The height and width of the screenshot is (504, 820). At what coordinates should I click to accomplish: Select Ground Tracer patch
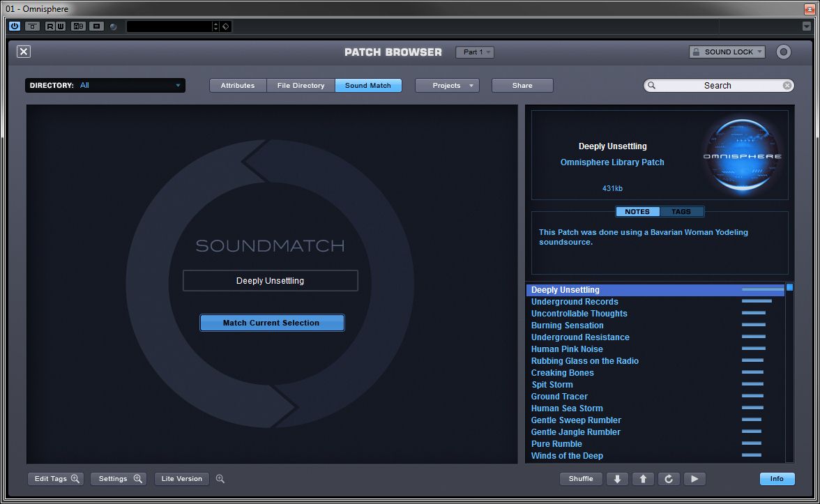coord(655,396)
